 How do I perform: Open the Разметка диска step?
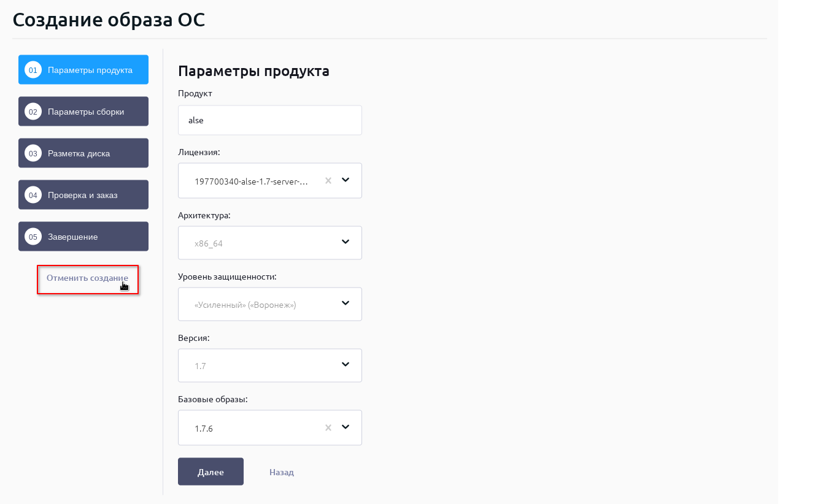[79, 153]
